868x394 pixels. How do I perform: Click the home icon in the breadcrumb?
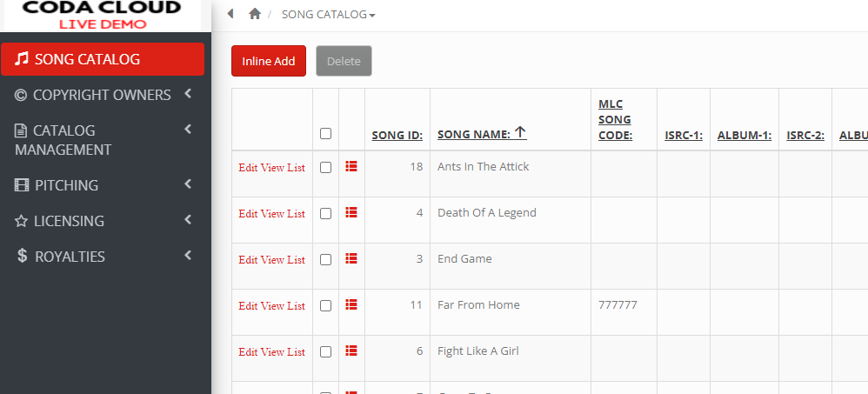pos(255,14)
